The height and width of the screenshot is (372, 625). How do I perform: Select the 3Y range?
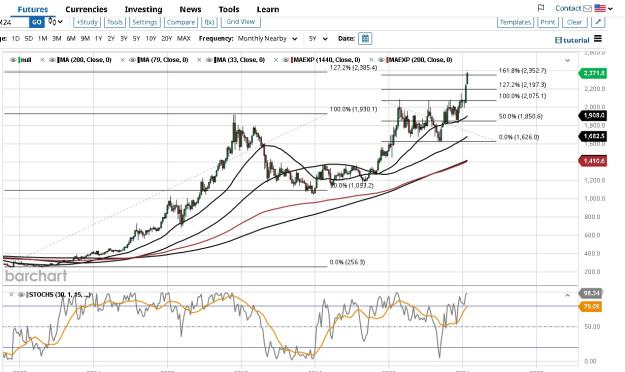124,39
